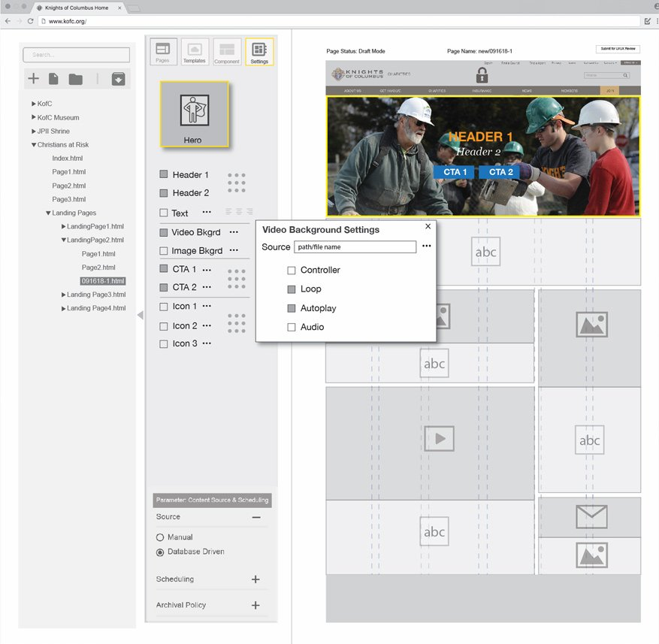The height and width of the screenshot is (644, 659).
Task: Open Icon 2 options ellipsis
Action: click(x=207, y=325)
